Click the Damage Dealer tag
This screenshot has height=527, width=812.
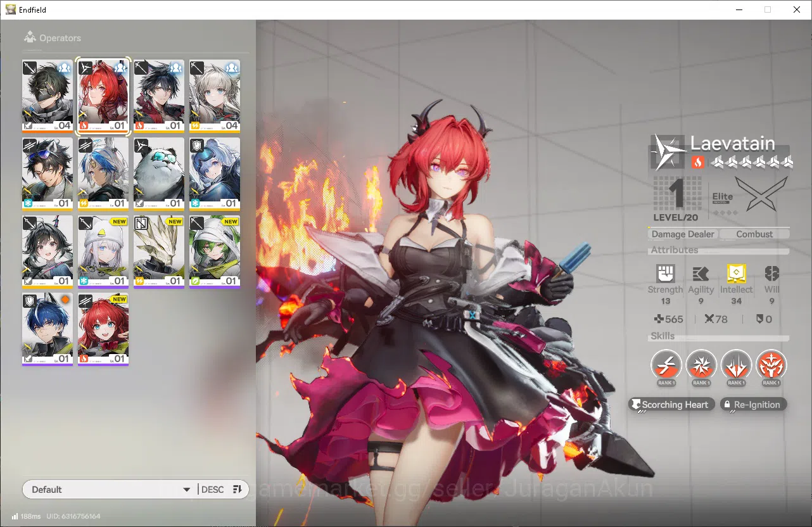683,234
